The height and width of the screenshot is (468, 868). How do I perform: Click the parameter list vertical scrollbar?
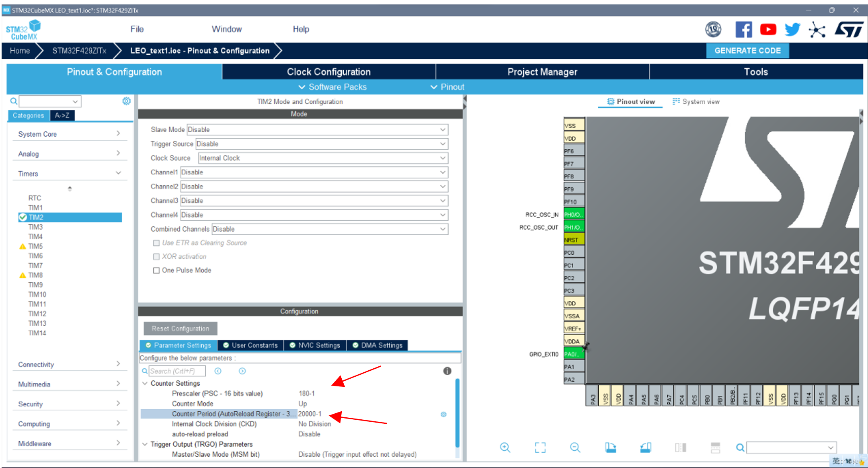pyautogui.click(x=457, y=412)
